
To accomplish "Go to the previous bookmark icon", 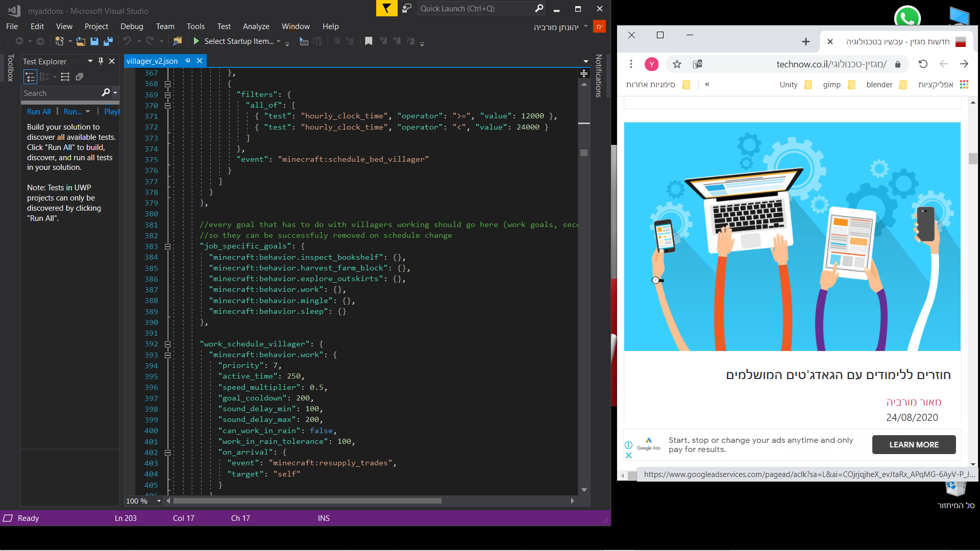I will click(x=383, y=41).
